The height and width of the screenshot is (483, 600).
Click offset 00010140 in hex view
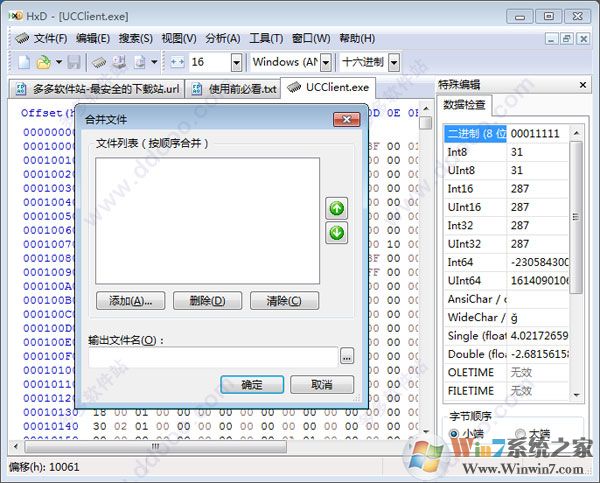(51, 426)
